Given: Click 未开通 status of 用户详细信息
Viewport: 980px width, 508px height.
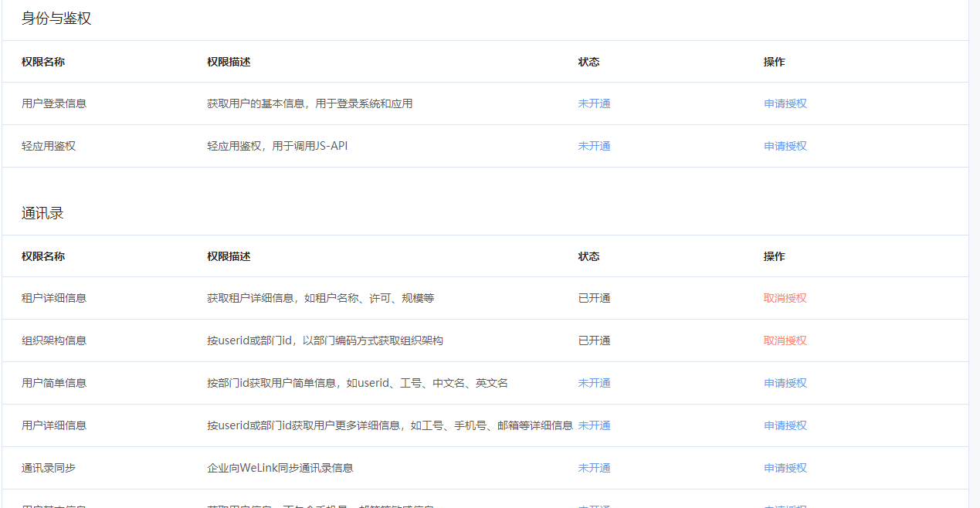Looking at the screenshot, I should coord(594,425).
